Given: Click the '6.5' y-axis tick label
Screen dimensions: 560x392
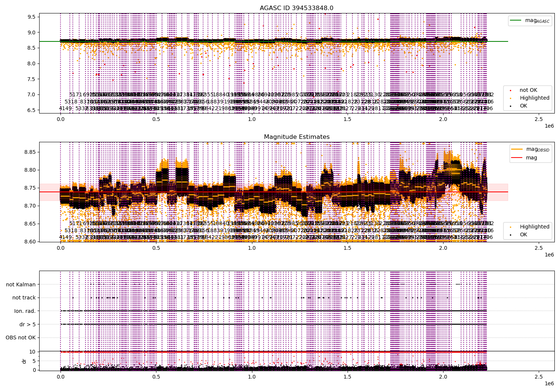Looking at the screenshot, I should pyautogui.click(x=32, y=110).
